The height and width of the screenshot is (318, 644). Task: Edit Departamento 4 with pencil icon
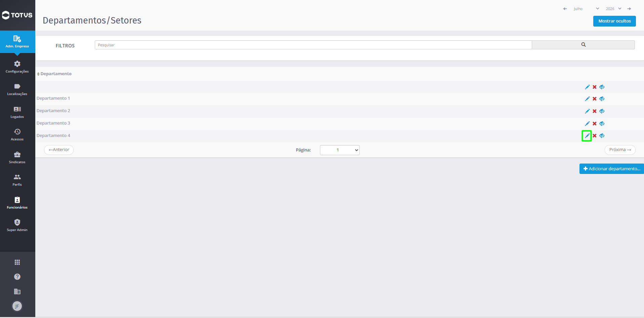587,136
